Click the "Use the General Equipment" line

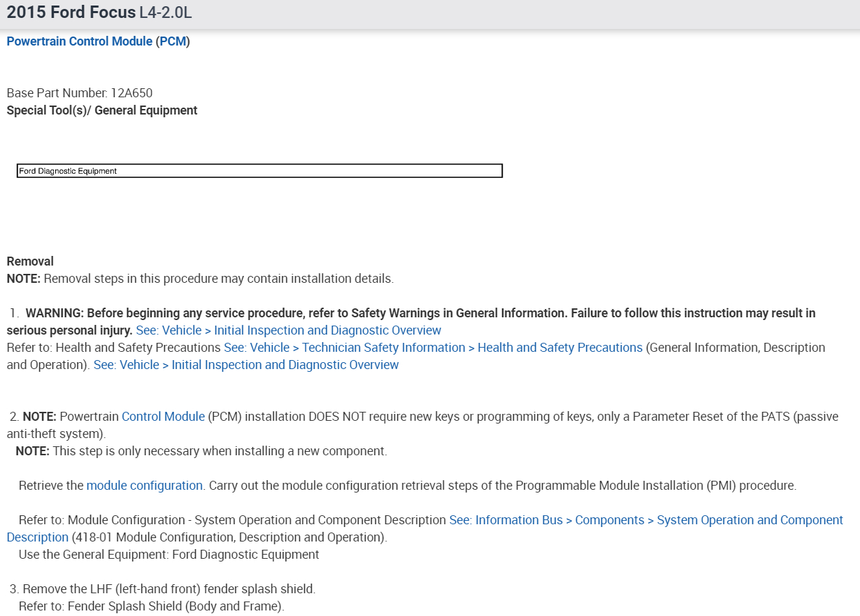[169, 555]
